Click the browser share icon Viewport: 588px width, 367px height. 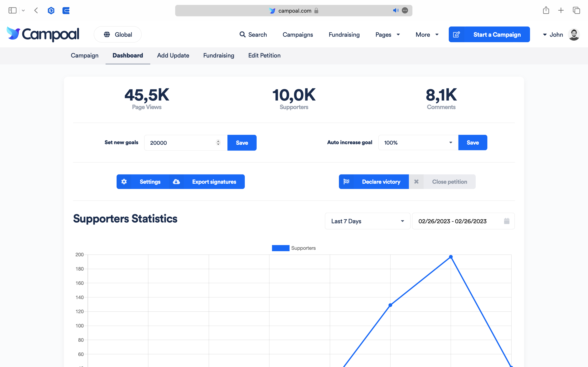click(546, 10)
